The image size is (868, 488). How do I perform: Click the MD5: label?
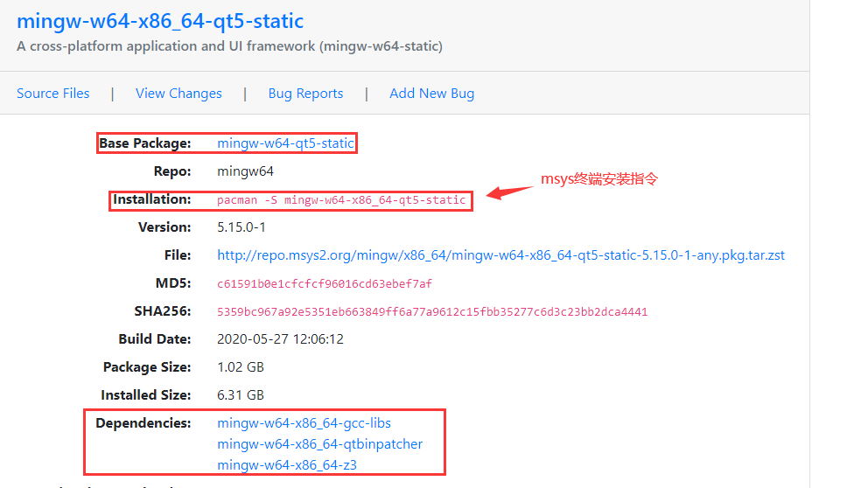(173, 283)
